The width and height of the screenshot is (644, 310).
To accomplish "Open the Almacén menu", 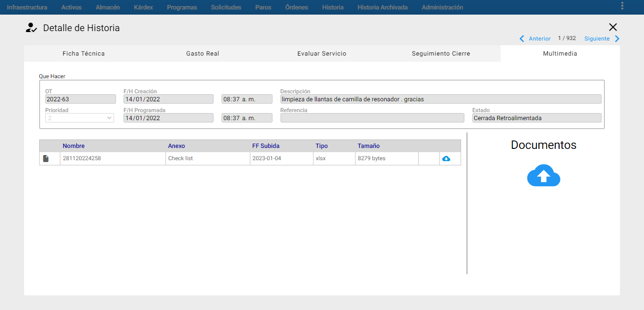I will point(107,7).
